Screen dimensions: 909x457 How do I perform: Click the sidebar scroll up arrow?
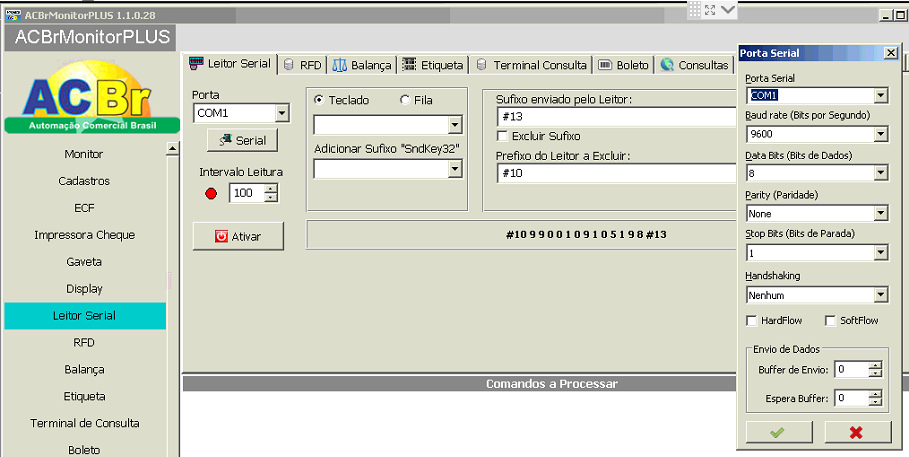pos(172,148)
